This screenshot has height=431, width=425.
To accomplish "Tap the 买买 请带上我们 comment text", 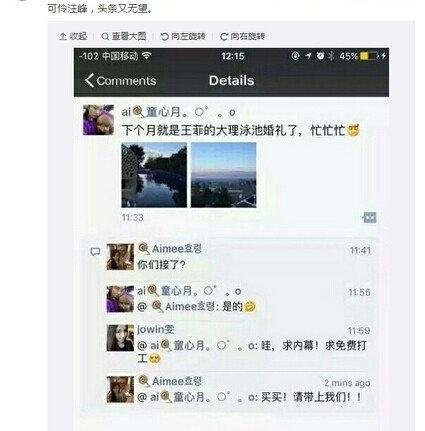I will coord(311,397).
